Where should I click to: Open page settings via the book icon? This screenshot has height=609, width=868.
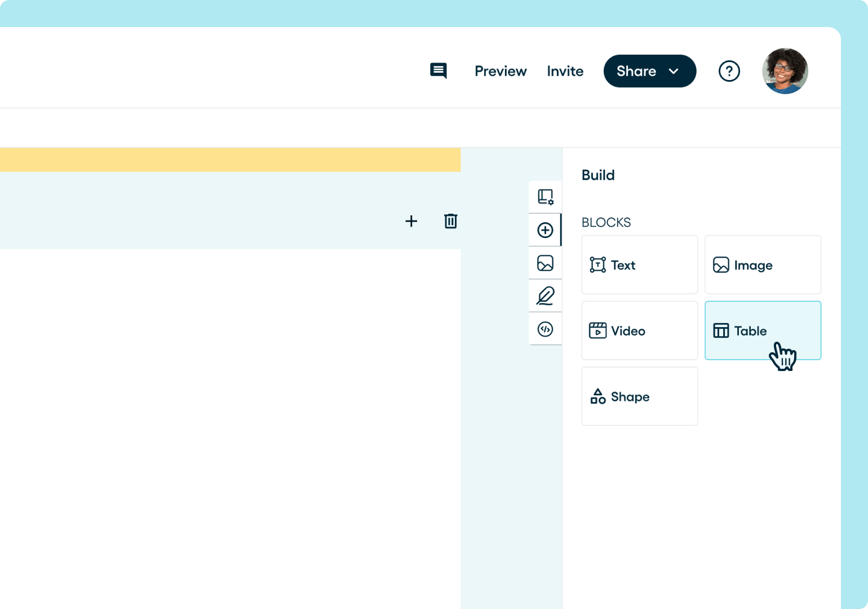[544, 197]
